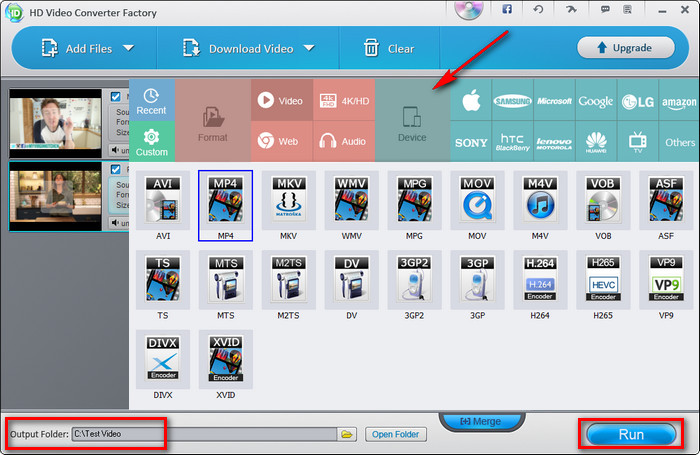The width and height of the screenshot is (700, 455).
Task: Expand the Download Video dropdown arrow
Action: (309, 48)
